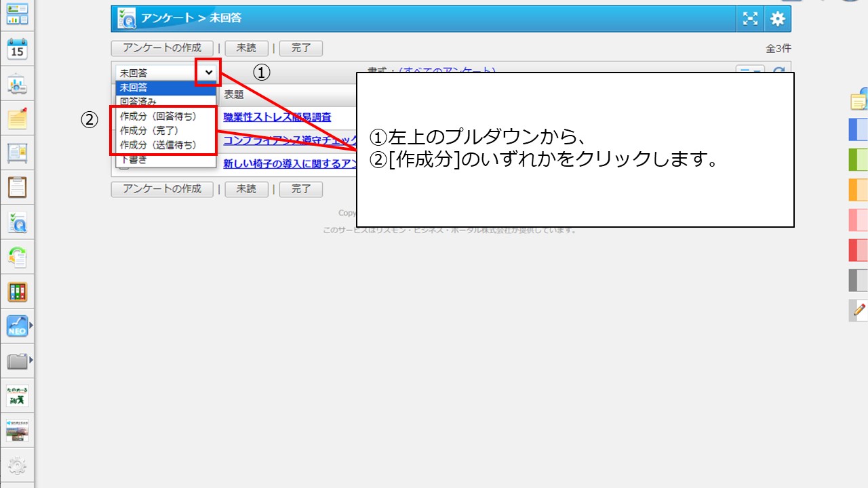
Task: Click the questionnaire app icon in header
Action: [126, 19]
